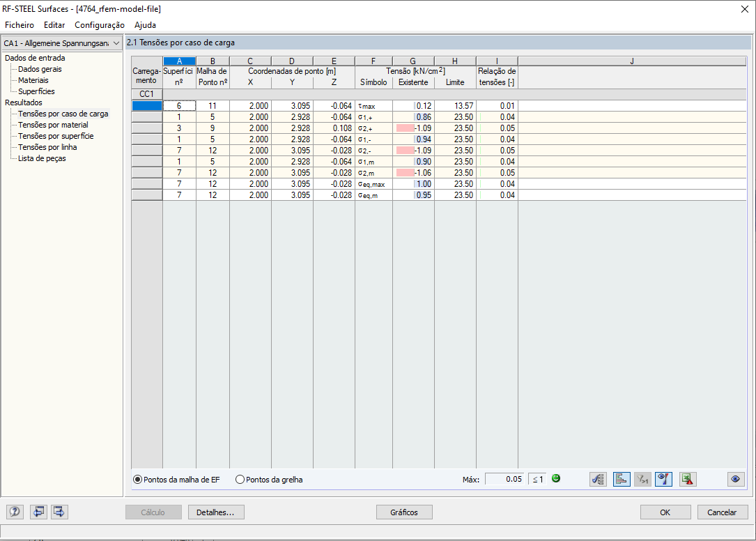Screen dimensions: 756x541
Task: Open the help icon at bottom left
Action: click(15, 512)
